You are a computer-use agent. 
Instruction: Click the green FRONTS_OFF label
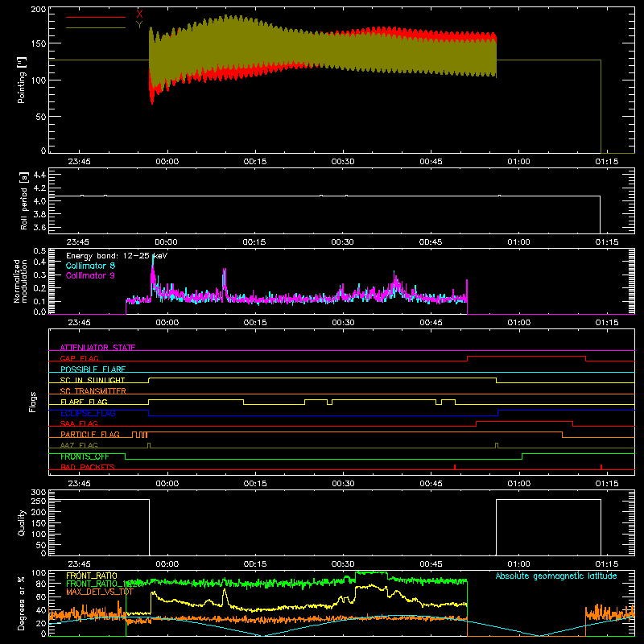coord(85,456)
